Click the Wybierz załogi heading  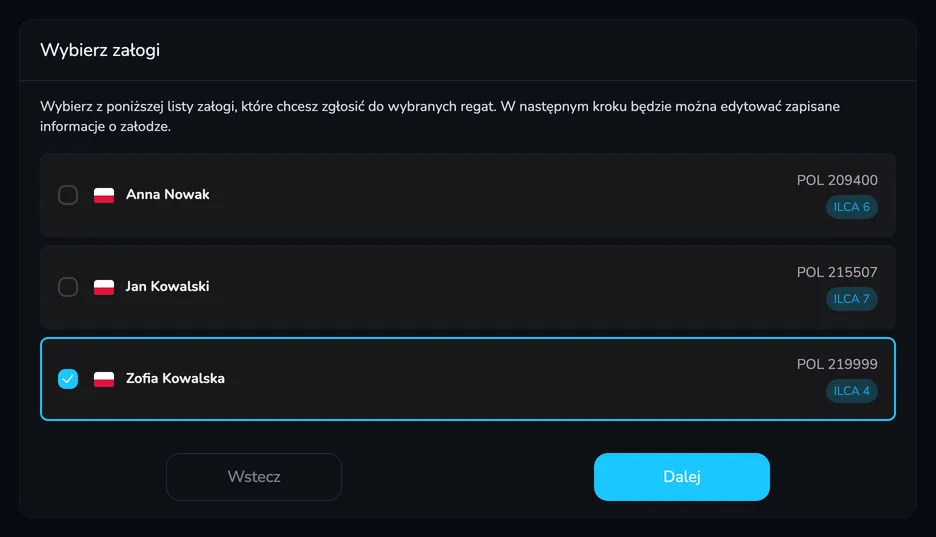point(100,50)
